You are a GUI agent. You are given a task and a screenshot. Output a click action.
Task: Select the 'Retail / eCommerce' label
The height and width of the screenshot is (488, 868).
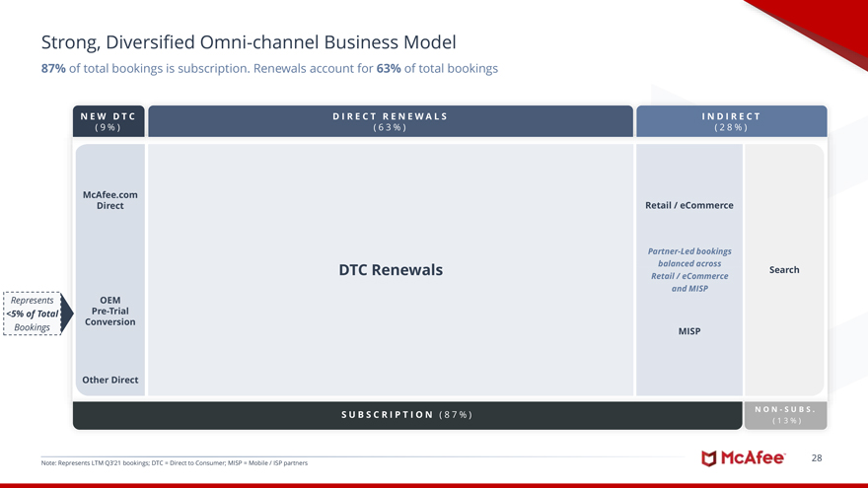pos(689,205)
